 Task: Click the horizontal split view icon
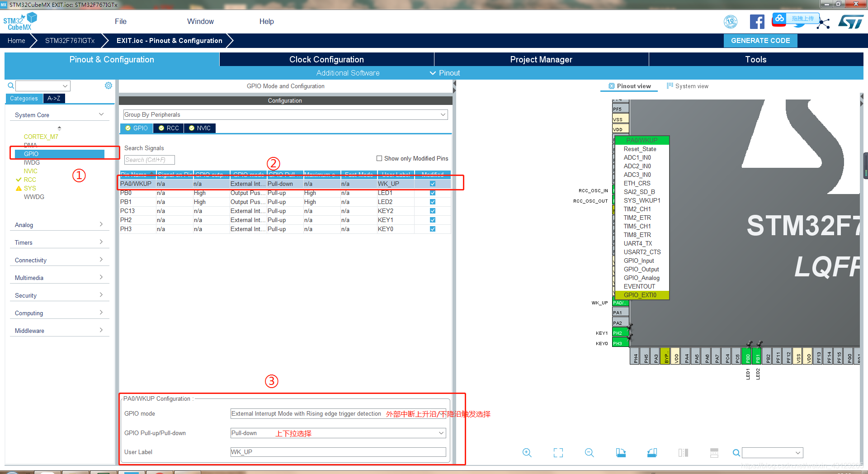click(x=714, y=453)
